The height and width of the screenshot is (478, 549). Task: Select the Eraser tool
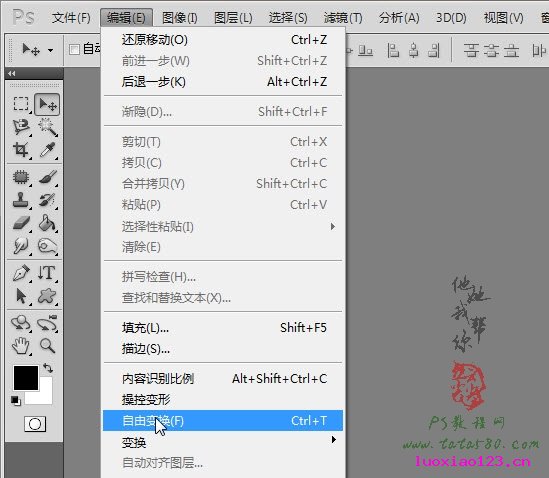click(x=21, y=223)
